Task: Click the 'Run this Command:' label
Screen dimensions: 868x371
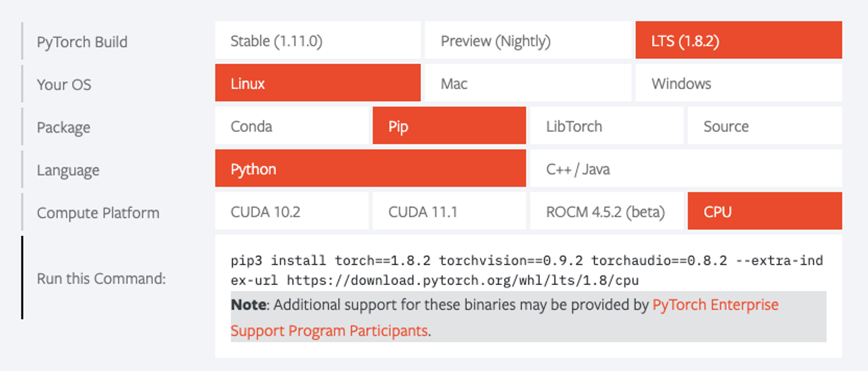Action: pos(101,278)
